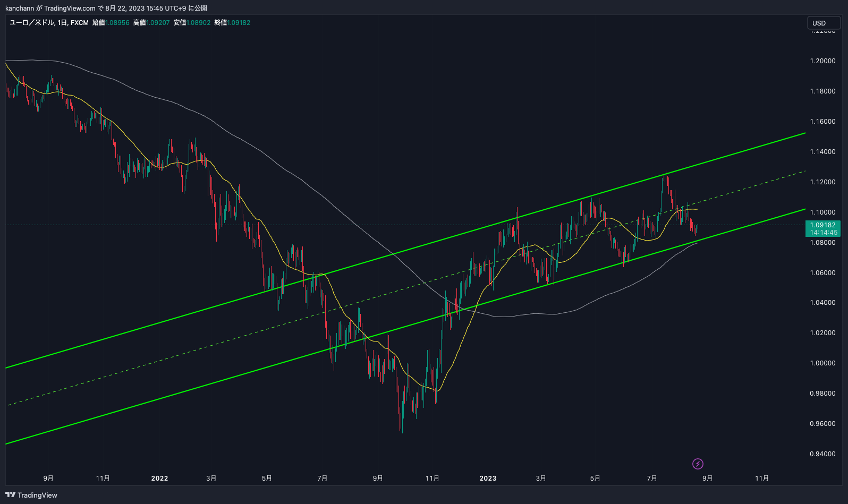Open the USD currency selector
This screenshot has width=848, height=504.
pos(824,23)
